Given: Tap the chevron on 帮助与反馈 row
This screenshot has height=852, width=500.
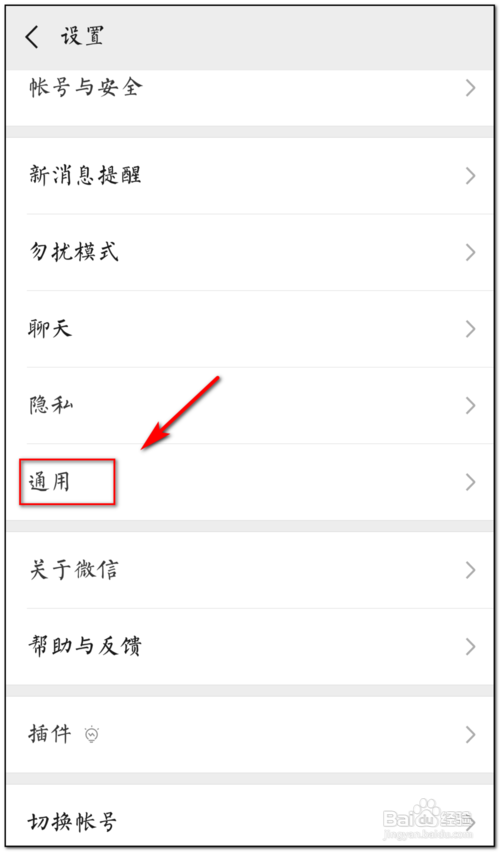Looking at the screenshot, I should (471, 647).
